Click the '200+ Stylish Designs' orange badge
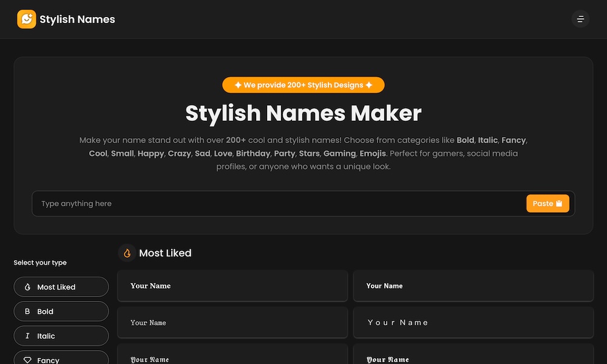This screenshot has height=364, width=607. pyautogui.click(x=303, y=85)
